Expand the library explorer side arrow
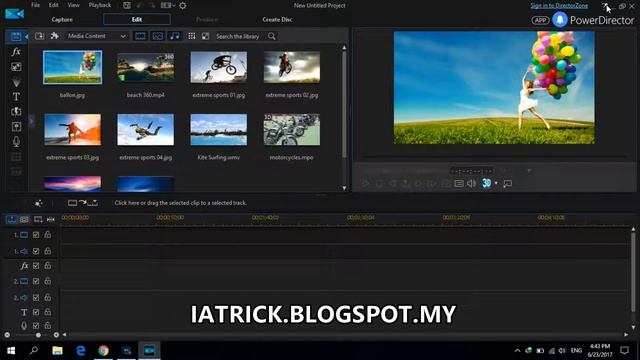Screen dimensions: 640x360 (31, 121)
